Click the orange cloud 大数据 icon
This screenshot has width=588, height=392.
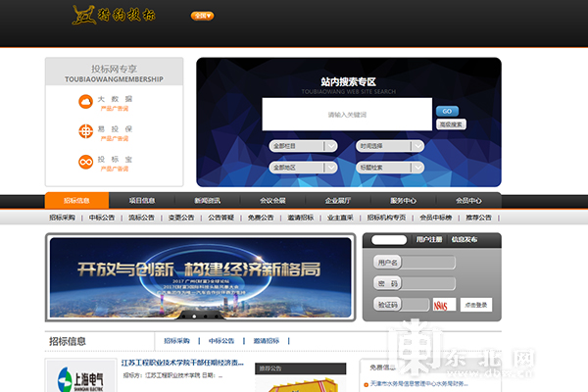[85, 102]
